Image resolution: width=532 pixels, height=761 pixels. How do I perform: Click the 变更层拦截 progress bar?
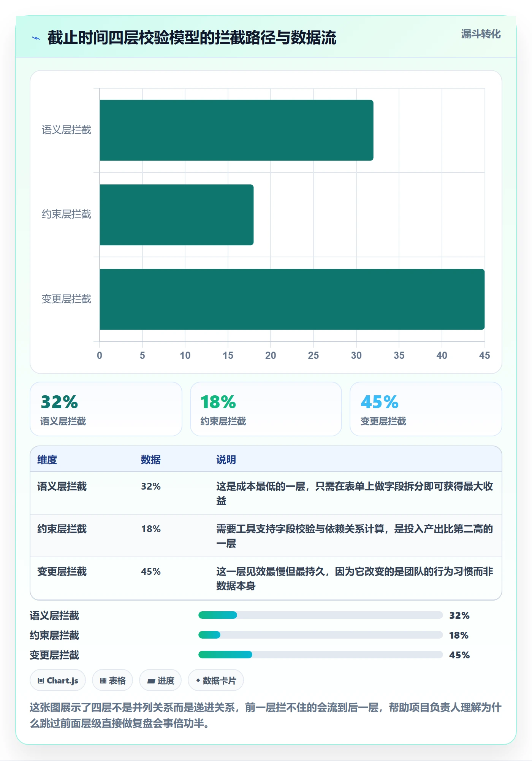point(320,655)
